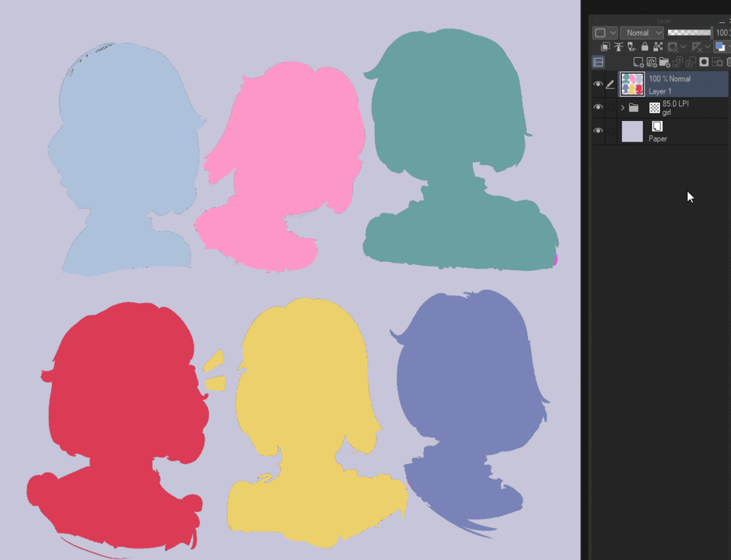Select the 'Paper' layer name
Screen dimensions: 731x560
tap(658, 138)
